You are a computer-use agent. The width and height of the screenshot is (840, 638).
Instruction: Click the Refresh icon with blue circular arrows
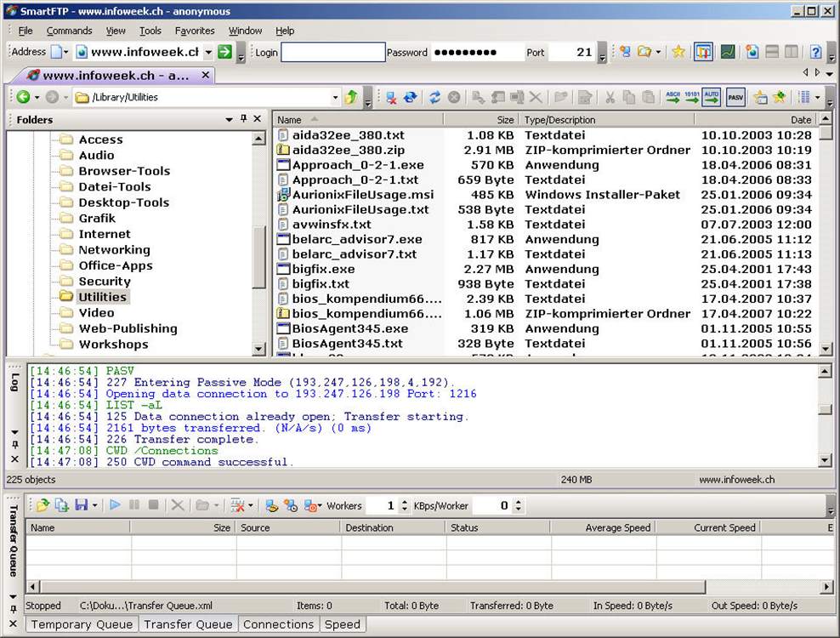434,97
